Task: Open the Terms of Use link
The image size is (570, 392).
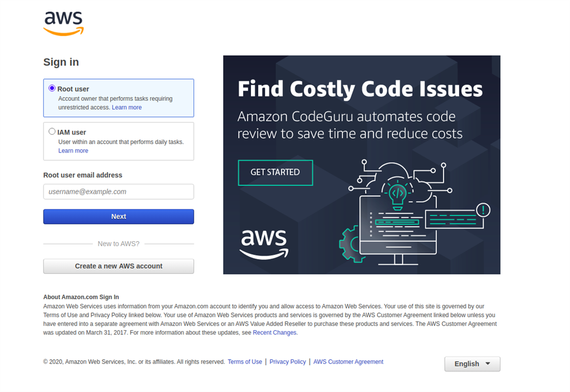Action: tap(245, 362)
